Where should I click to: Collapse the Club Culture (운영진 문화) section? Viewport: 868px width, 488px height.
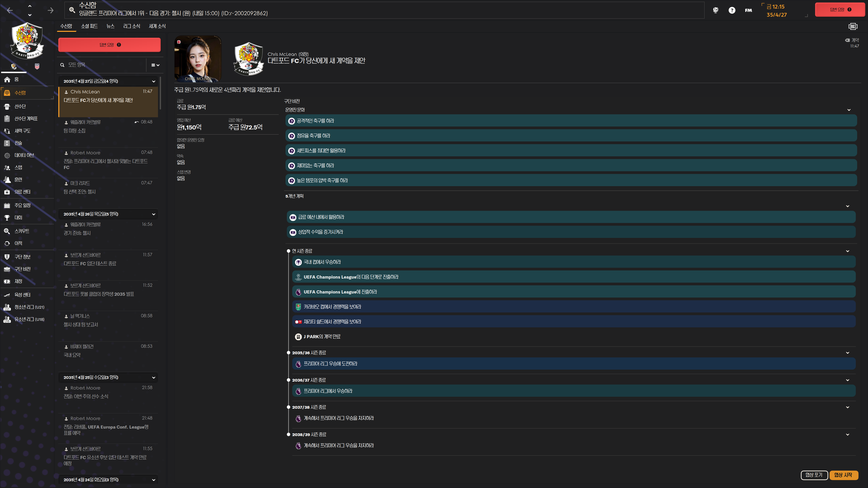coord(849,110)
